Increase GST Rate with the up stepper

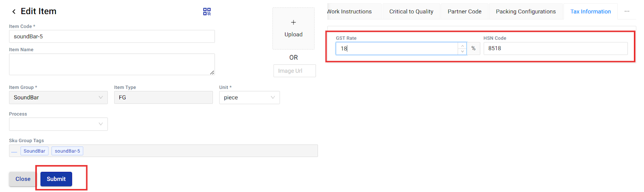[462, 46]
